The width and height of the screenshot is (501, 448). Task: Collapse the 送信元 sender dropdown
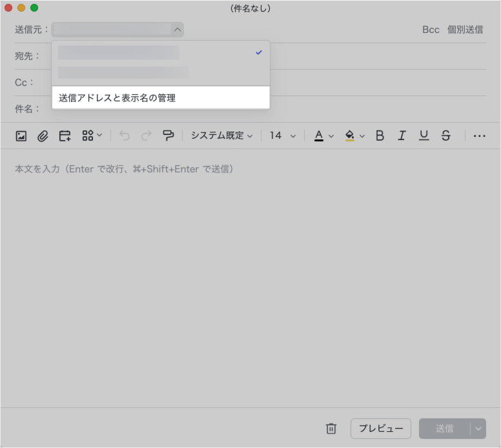[176, 30]
